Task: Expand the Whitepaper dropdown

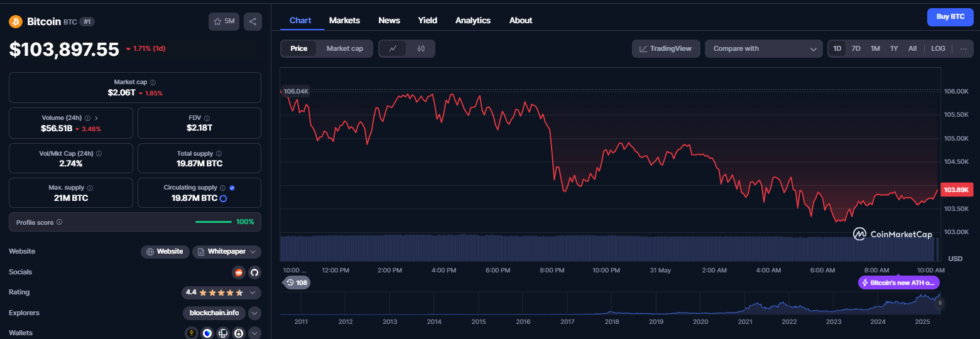Action: (x=227, y=252)
